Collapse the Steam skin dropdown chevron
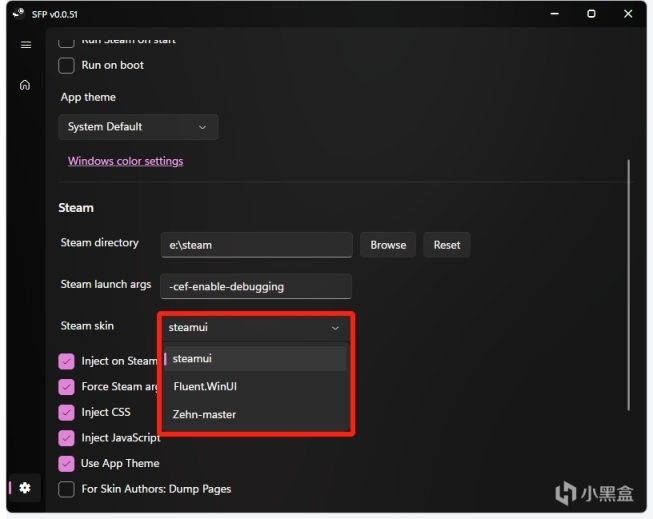Viewport: 653px width, 519px height. (335, 328)
